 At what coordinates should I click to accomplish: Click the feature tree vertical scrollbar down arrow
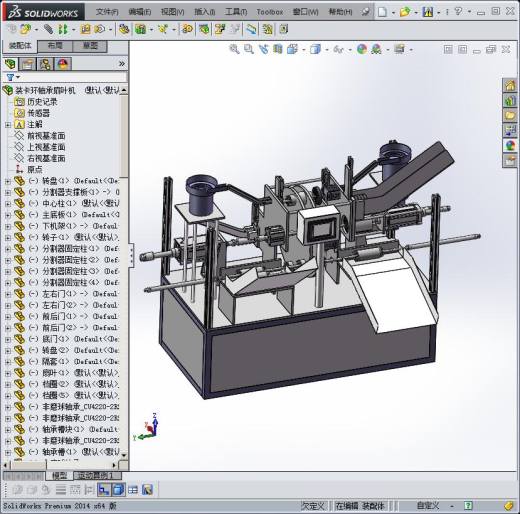[124, 455]
